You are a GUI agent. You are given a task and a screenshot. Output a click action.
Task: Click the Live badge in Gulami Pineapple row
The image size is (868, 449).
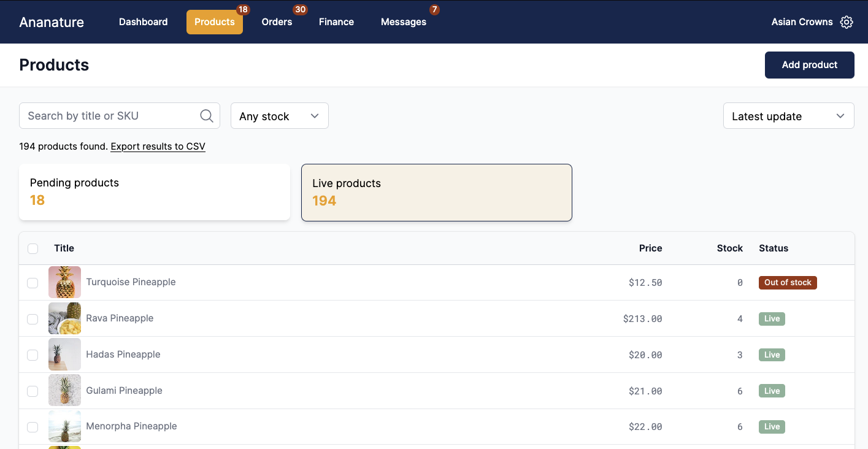[x=772, y=391]
